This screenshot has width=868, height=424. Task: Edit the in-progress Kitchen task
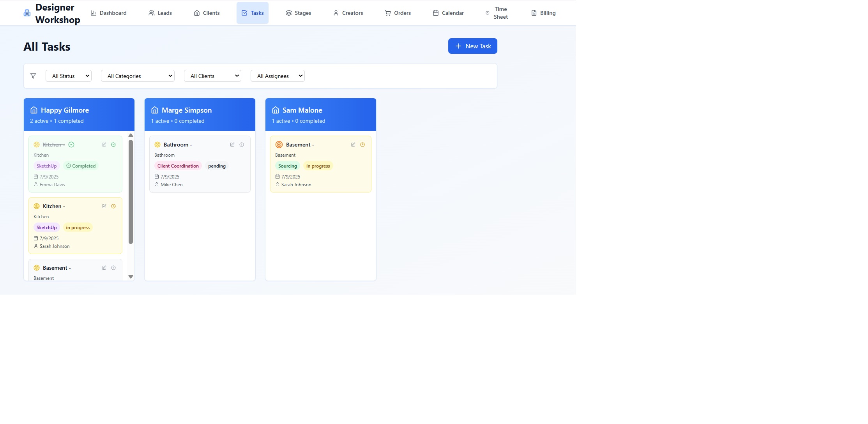point(104,206)
